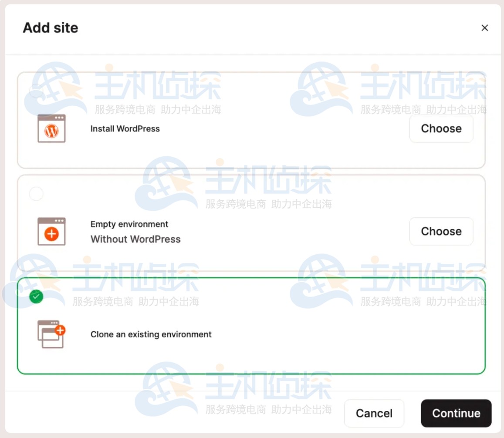Click the browser window icon beside Install WordPress
The width and height of the screenshot is (504, 438).
click(52, 128)
